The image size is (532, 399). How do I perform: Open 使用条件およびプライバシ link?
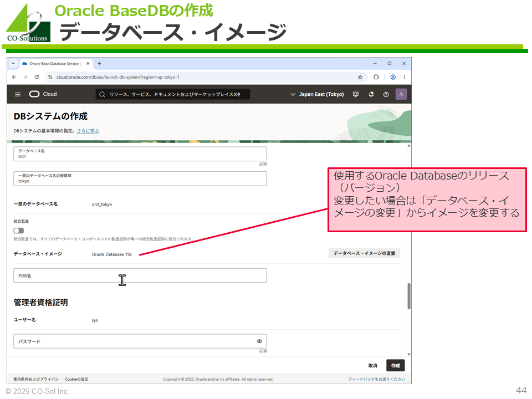(x=36, y=379)
